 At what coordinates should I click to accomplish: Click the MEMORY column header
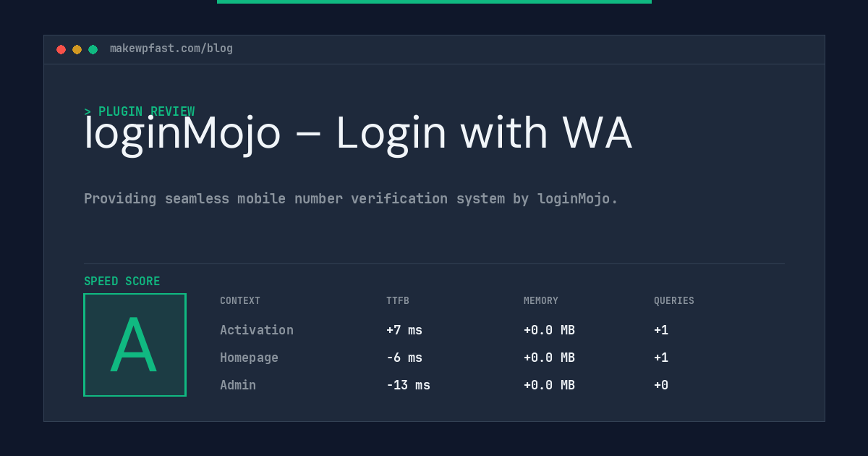(541, 300)
